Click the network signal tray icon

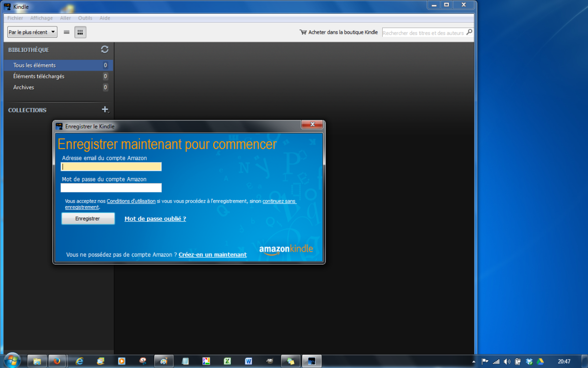coord(496,361)
